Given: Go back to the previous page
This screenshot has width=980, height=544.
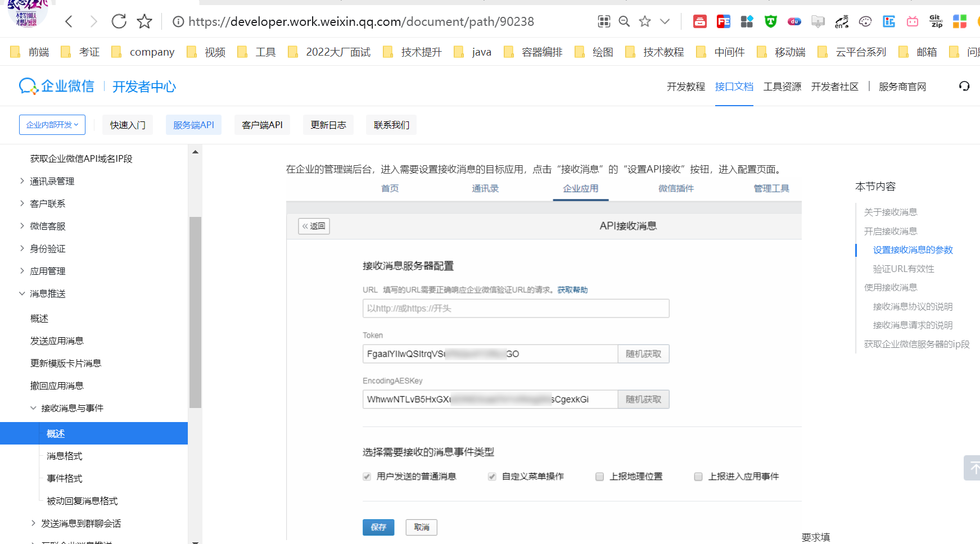Looking at the screenshot, I should tap(69, 22).
